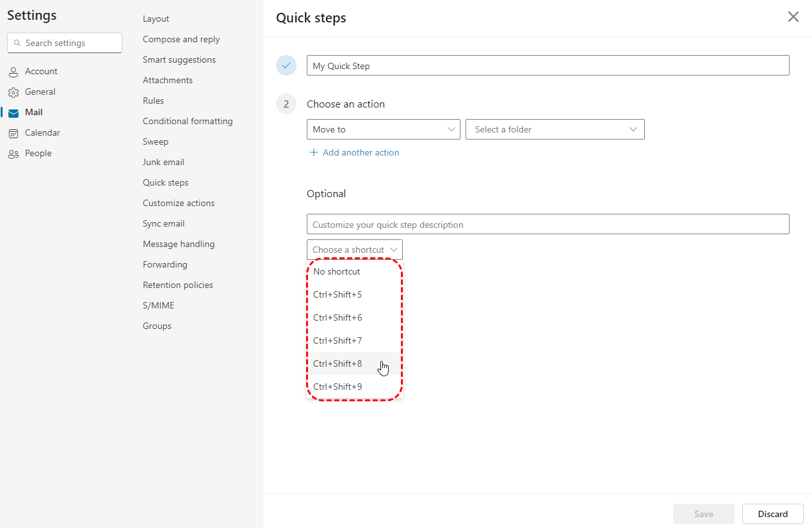Viewport: 812px width, 528px height.
Task: Open Rules settings page
Action: [154, 100]
